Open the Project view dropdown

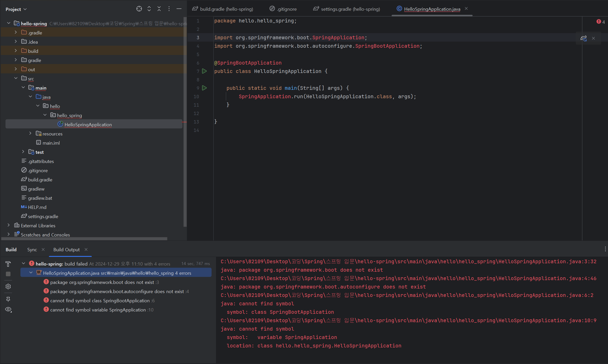coord(16,9)
